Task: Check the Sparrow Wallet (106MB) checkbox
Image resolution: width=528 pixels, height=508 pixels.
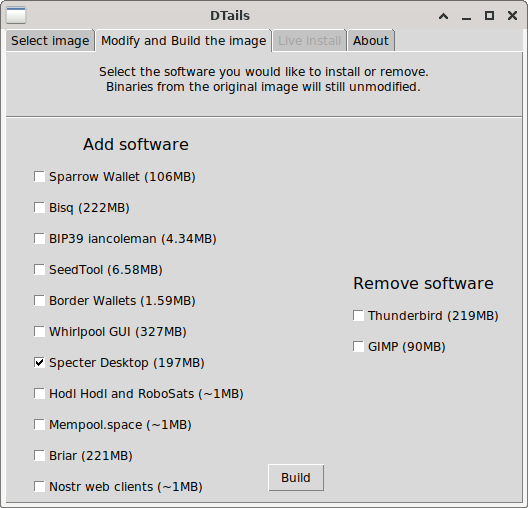Action: [x=39, y=177]
